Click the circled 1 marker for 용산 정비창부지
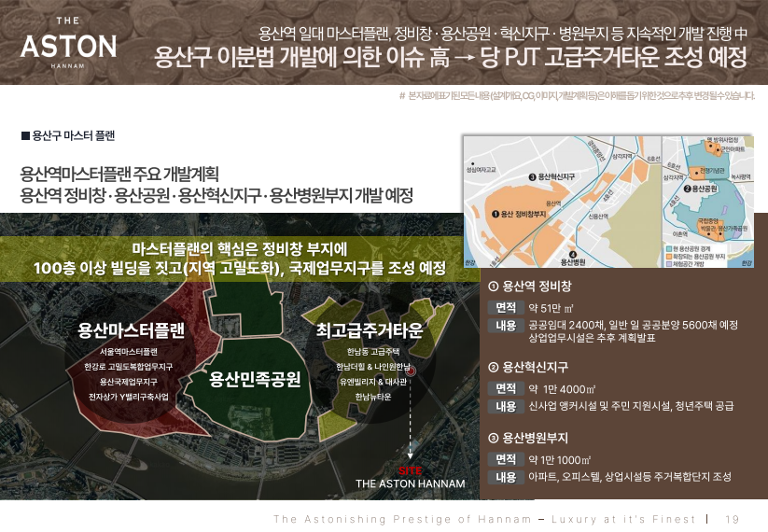768x532 pixels. [496, 214]
